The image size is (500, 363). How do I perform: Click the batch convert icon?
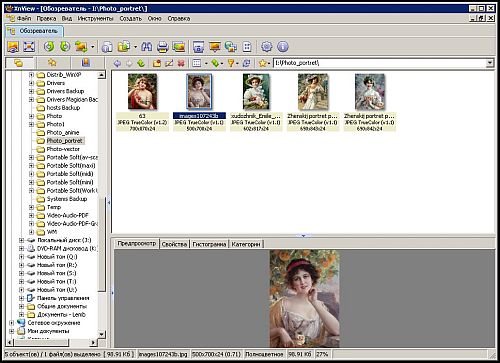81,47
